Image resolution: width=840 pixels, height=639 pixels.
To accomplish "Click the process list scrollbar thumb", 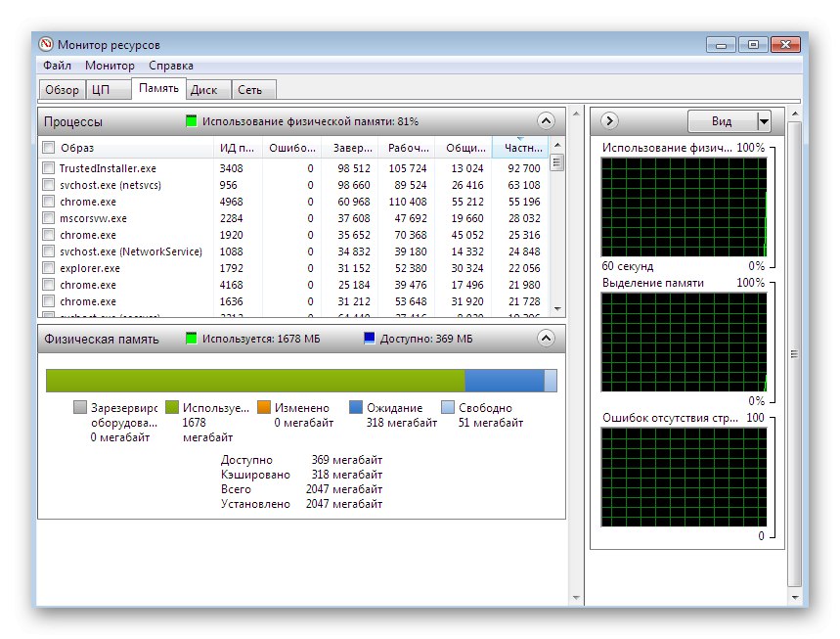I will [557, 161].
